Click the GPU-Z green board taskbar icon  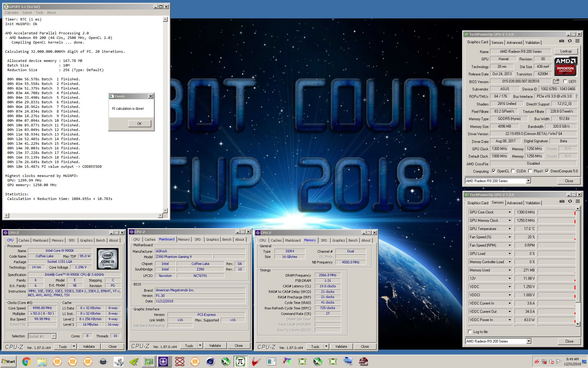pyautogui.click(x=149, y=362)
